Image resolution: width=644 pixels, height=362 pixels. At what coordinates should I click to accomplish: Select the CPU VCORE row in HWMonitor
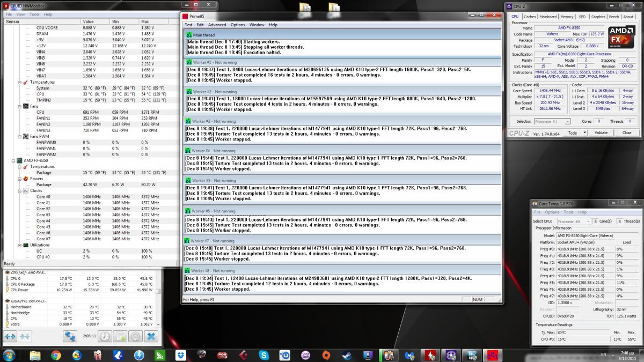tap(90, 27)
